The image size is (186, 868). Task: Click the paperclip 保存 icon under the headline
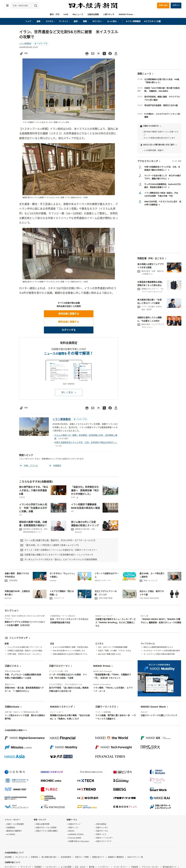[21, 54]
